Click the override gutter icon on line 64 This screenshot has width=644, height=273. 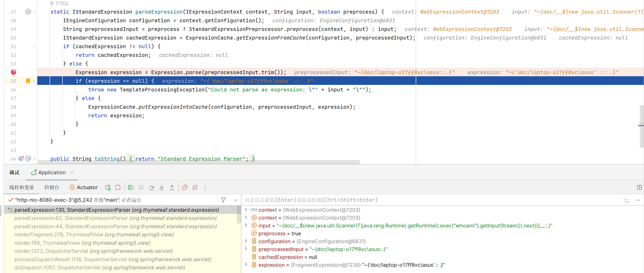(21, 159)
